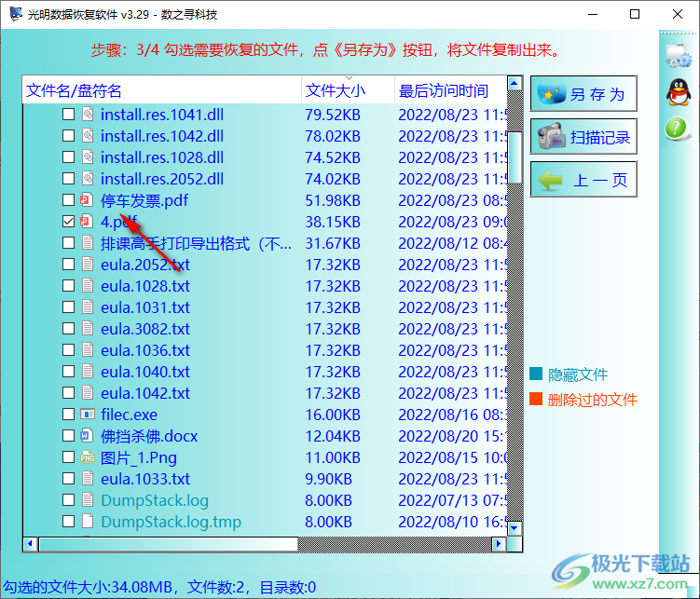Check the 图片_1.Png checkbox
The width and height of the screenshot is (700, 599).
coord(68,456)
